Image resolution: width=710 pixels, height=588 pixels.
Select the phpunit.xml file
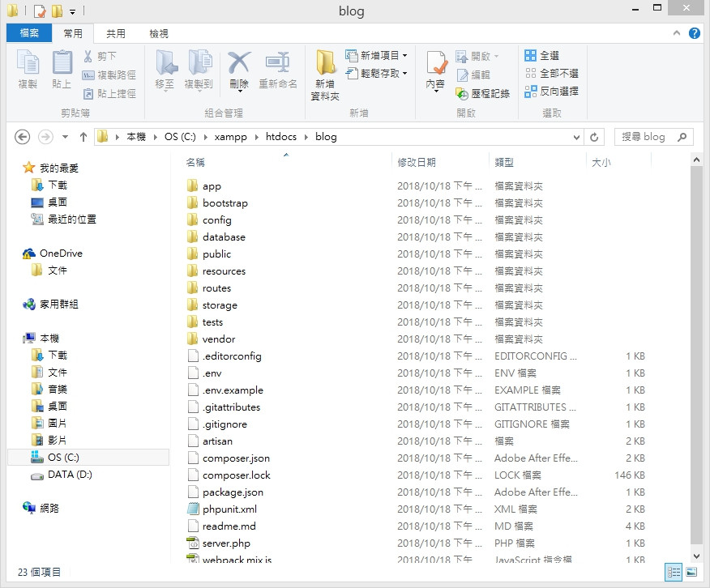229,509
